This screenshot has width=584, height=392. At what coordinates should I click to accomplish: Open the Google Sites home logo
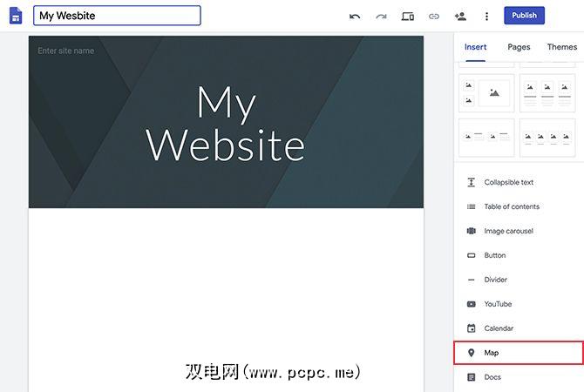(16, 16)
